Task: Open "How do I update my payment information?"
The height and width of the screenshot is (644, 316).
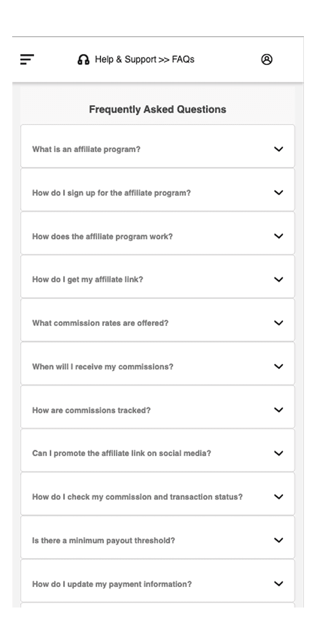Action: coord(112,584)
